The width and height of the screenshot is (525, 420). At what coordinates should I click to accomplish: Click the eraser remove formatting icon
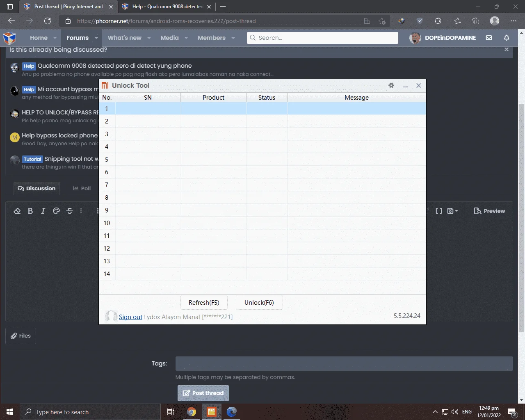(17, 211)
